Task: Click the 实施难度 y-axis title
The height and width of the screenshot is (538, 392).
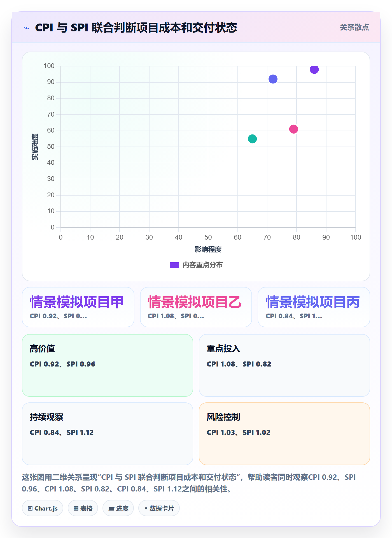Action: [35, 147]
